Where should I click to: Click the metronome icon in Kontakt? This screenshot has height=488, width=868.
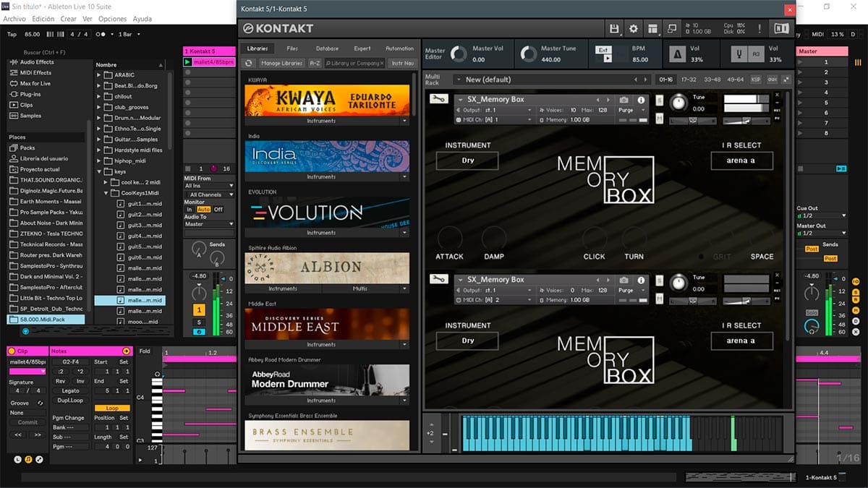(x=678, y=54)
